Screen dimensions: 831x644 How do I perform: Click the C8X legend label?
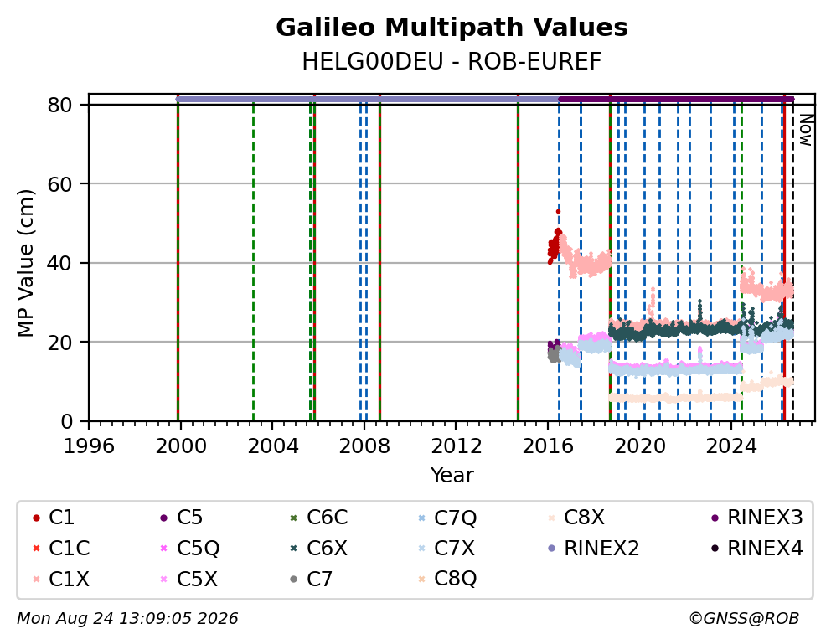[584, 518]
